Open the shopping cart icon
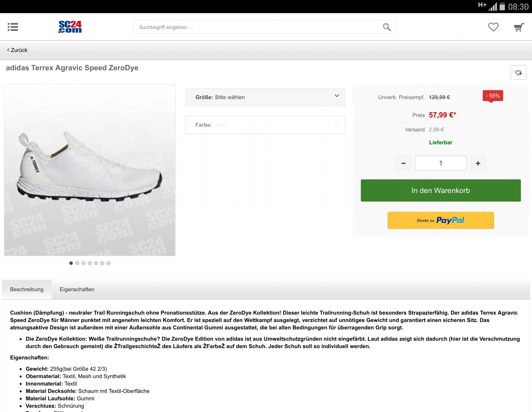 pyautogui.click(x=518, y=27)
